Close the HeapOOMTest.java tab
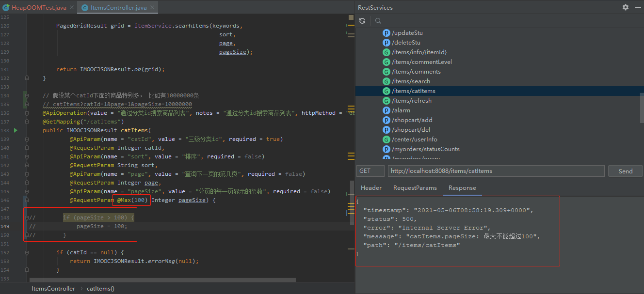Image resolution: width=644 pixels, height=294 pixels. [72, 8]
